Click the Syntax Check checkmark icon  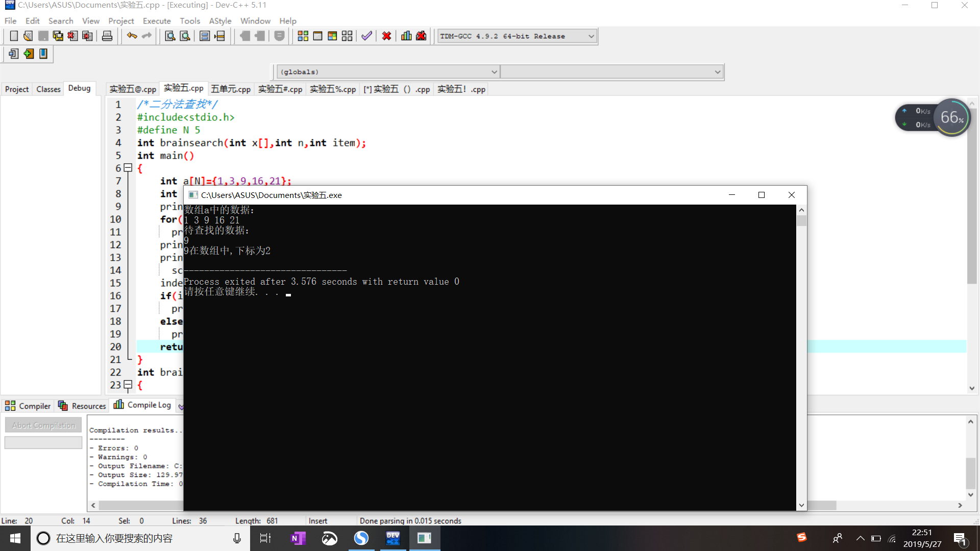pyautogui.click(x=366, y=36)
